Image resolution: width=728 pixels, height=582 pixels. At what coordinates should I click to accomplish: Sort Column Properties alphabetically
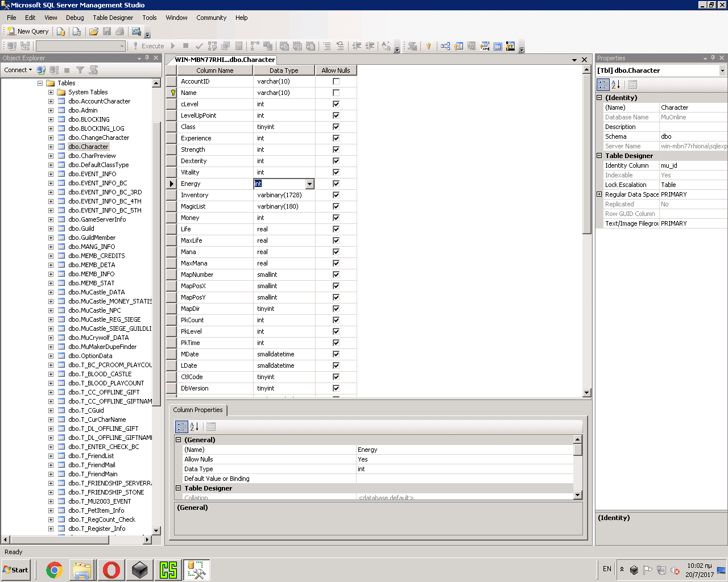click(x=195, y=427)
